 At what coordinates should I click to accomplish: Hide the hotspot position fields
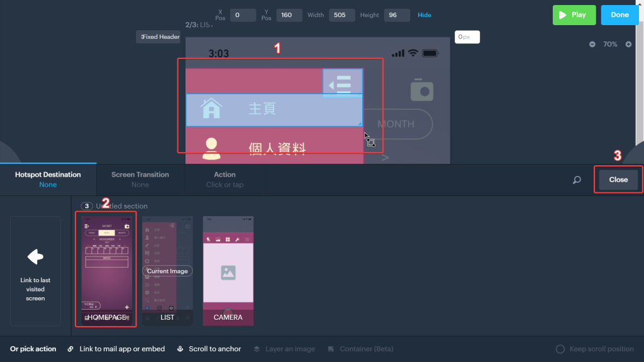(425, 15)
